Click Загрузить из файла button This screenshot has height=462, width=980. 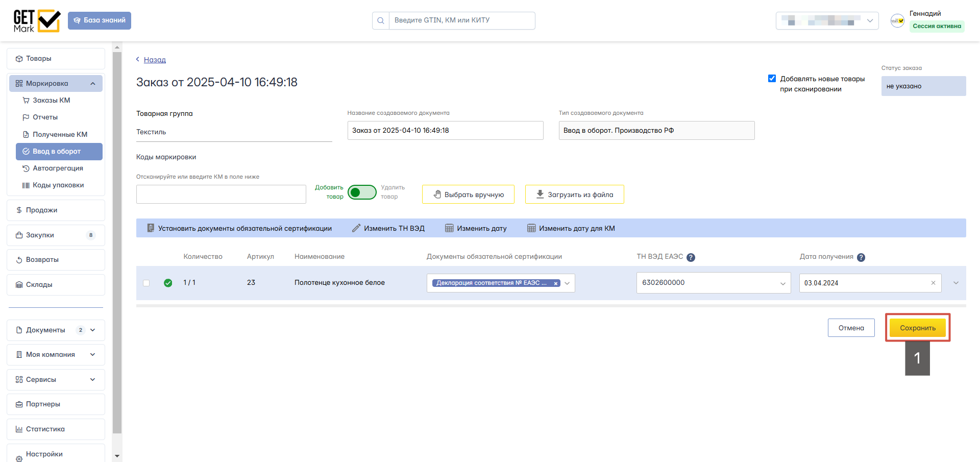point(574,194)
